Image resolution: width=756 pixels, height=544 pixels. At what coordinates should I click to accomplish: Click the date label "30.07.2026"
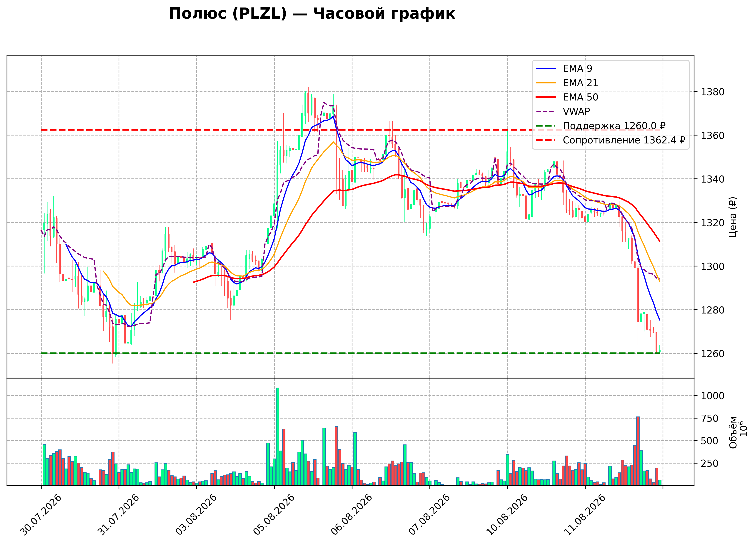tap(41, 515)
